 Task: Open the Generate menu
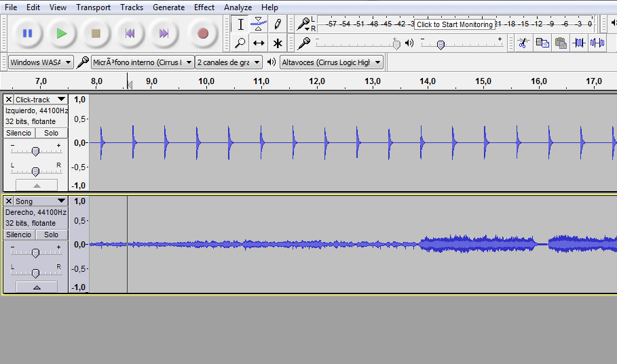[168, 7]
